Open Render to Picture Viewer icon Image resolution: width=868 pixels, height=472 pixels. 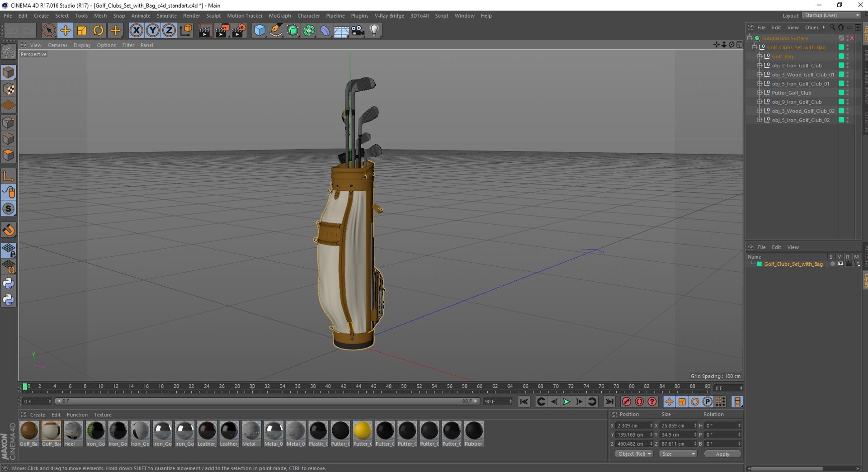tap(222, 30)
